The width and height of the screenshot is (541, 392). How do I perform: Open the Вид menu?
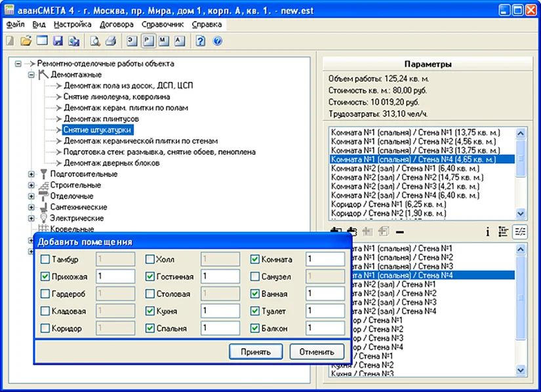coord(39,24)
